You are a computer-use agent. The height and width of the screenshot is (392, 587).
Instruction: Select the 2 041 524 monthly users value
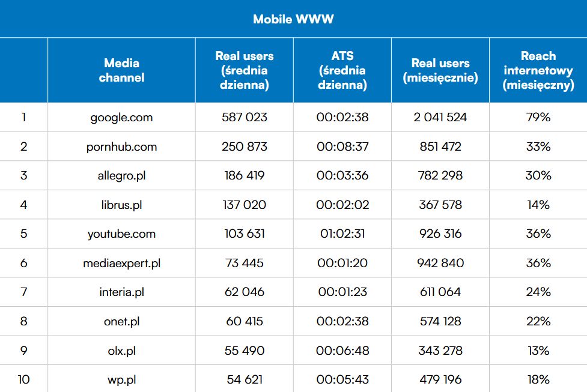440,117
